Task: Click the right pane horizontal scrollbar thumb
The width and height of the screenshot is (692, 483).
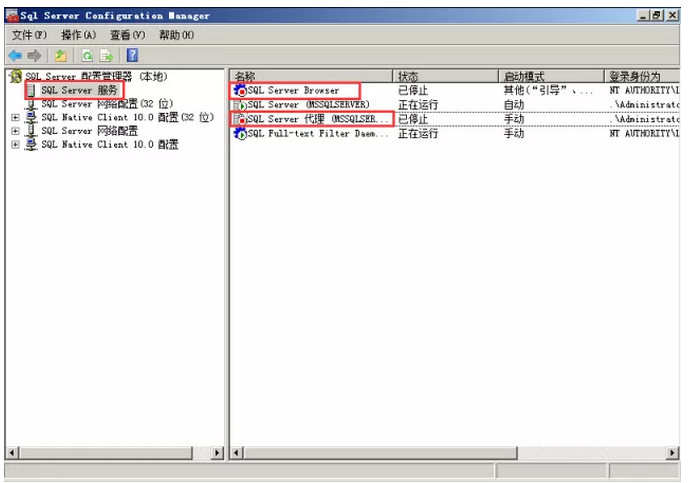Action: click(380, 453)
